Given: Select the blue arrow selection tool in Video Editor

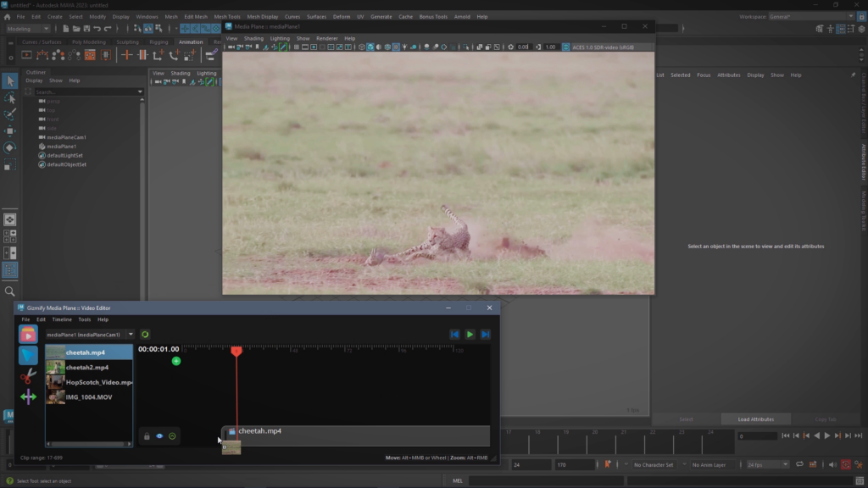Looking at the screenshot, I should point(28,355).
